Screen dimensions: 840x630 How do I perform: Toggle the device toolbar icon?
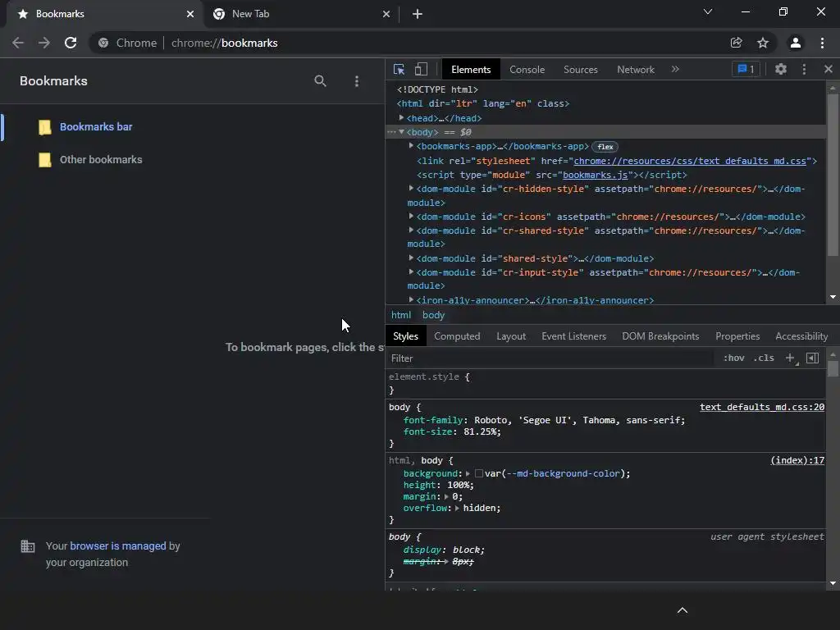click(x=421, y=70)
